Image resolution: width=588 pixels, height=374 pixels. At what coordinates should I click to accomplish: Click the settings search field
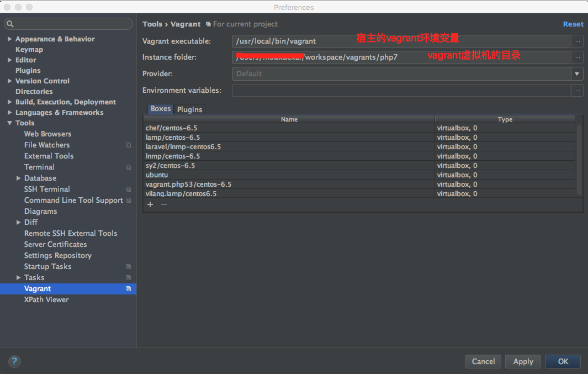[x=69, y=24]
